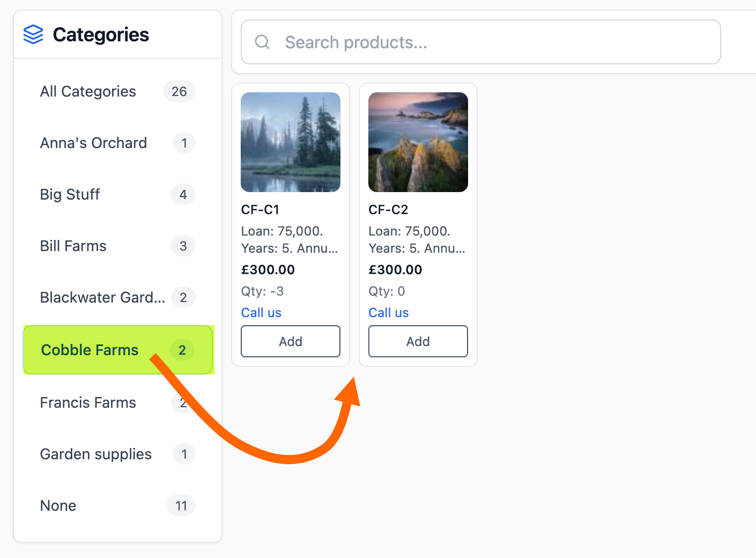The height and width of the screenshot is (558, 756).
Task: Click the Categories stacked layers icon
Action: (x=33, y=35)
